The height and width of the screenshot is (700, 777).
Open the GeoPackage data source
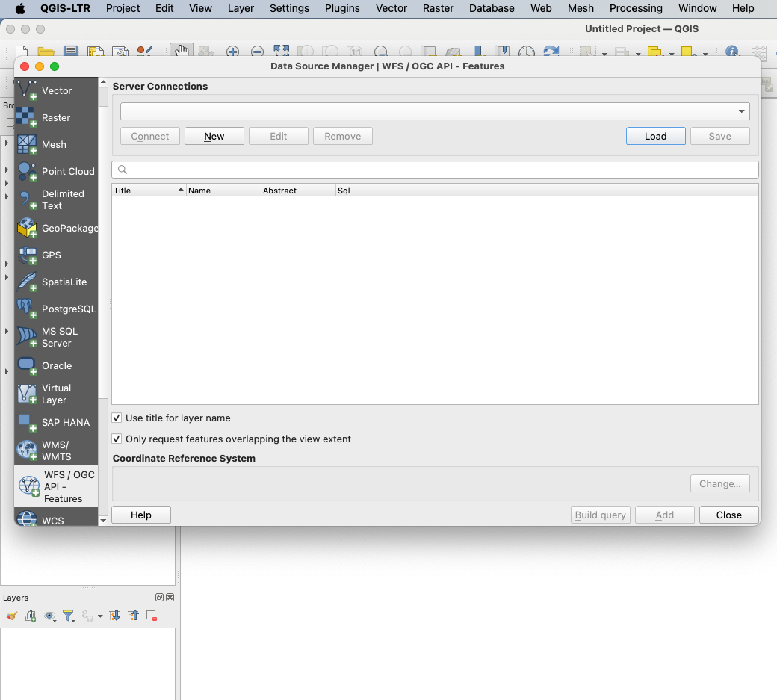point(57,228)
